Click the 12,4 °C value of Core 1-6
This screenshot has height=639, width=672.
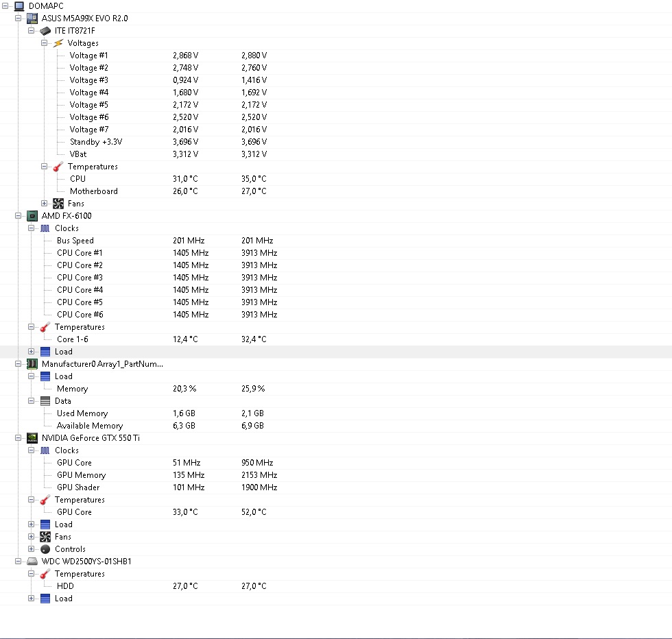(185, 339)
